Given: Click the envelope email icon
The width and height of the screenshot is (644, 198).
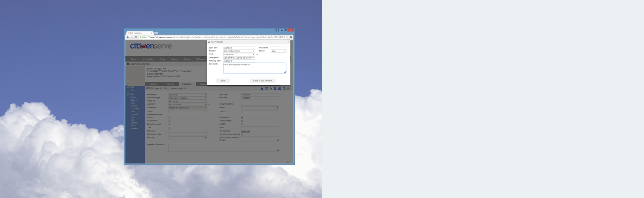Looking at the screenshot, I should click(x=279, y=89).
